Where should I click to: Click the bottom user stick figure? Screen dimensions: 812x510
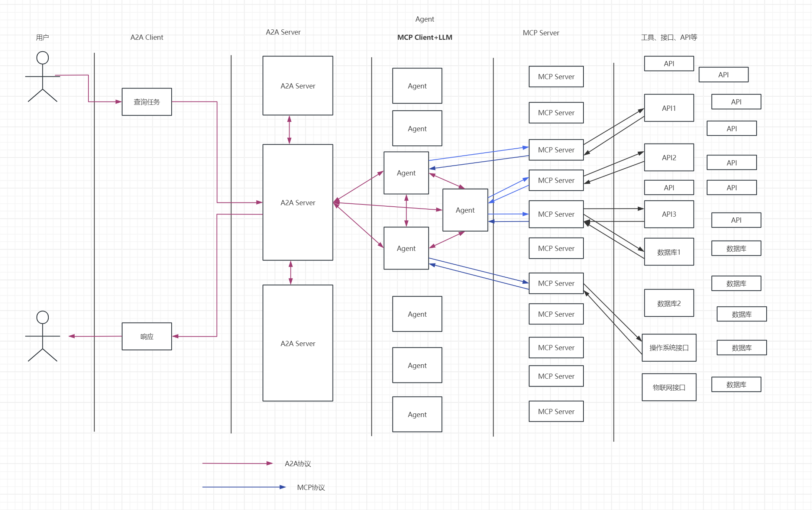click(x=42, y=336)
